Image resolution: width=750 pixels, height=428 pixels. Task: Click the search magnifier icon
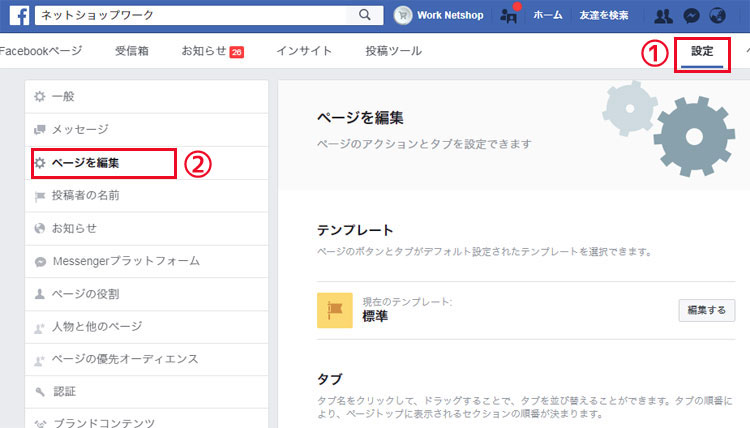tap(364, 15)
